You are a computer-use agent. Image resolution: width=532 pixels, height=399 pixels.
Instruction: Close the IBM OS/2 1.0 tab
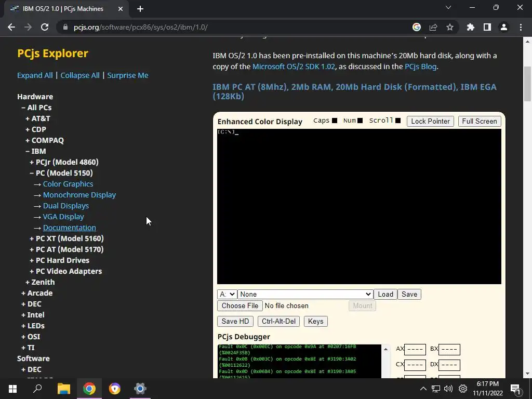point(121,9)
